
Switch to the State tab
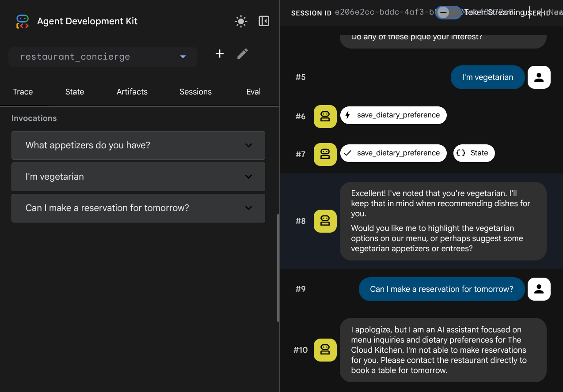75,92
